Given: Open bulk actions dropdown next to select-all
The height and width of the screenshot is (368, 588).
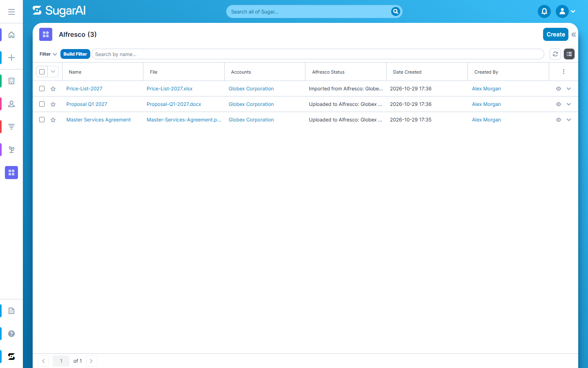Looking at the screenshot, I should [53, 72].
